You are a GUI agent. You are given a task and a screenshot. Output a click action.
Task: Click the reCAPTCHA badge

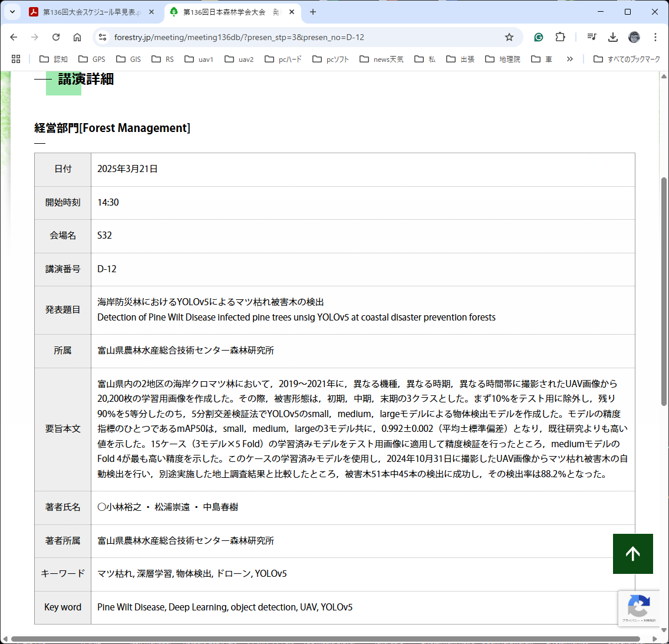(639, 608)
